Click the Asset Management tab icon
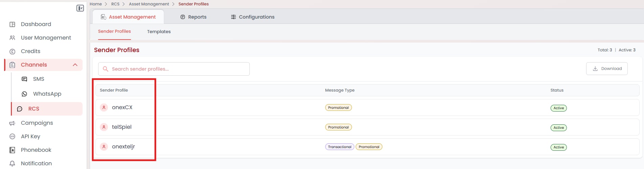The image size is (644, 169). [104, 17]
